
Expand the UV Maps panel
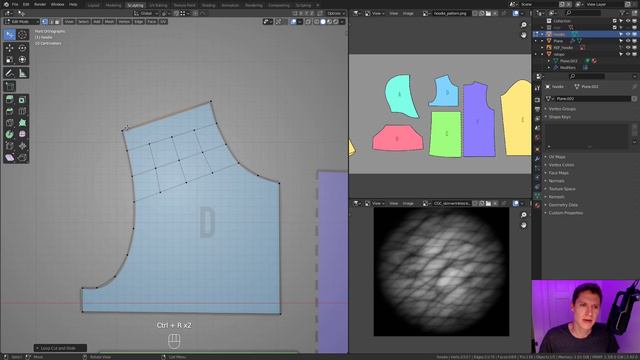click(557, 157)
